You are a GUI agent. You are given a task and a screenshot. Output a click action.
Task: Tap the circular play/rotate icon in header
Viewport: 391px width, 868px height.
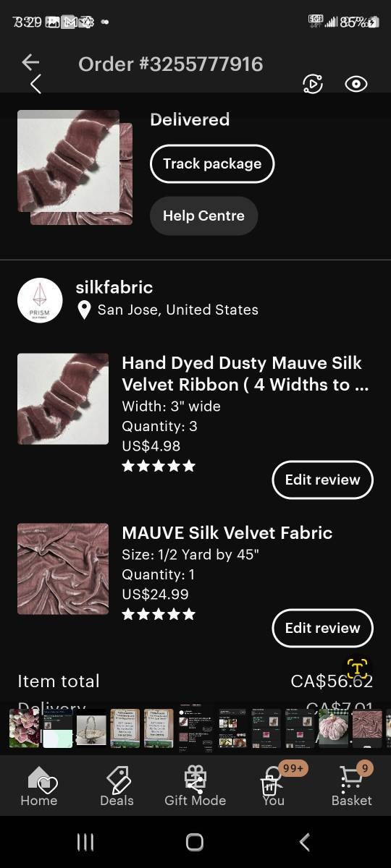click(x=312, y=84)
